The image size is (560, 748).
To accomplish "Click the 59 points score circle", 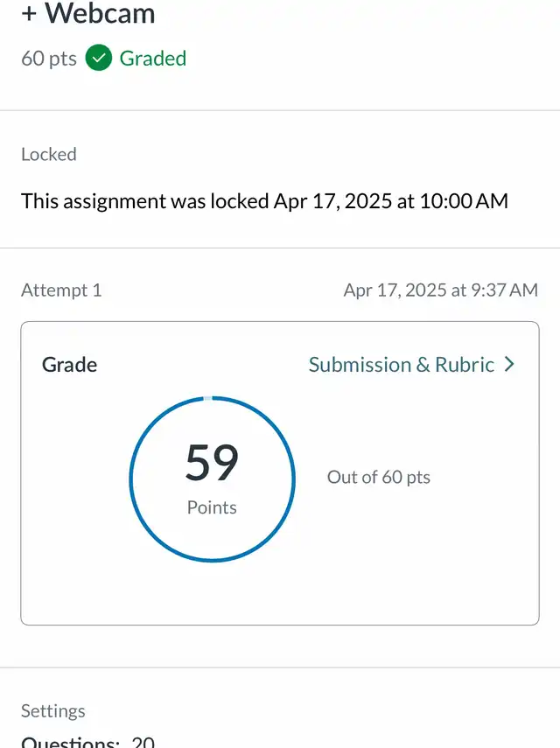I will coord(212,478).
